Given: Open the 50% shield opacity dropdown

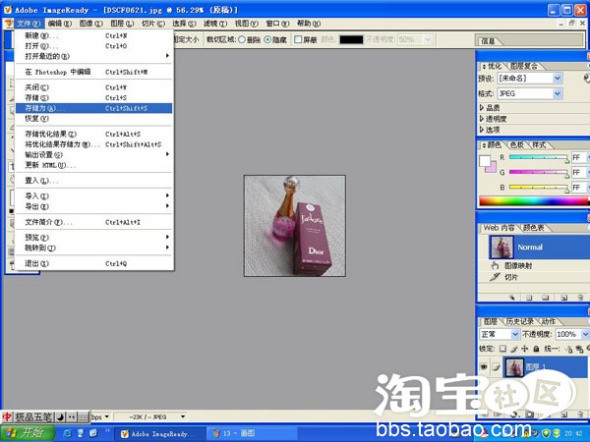Looking at the screenshot, I should click(427, 39).
